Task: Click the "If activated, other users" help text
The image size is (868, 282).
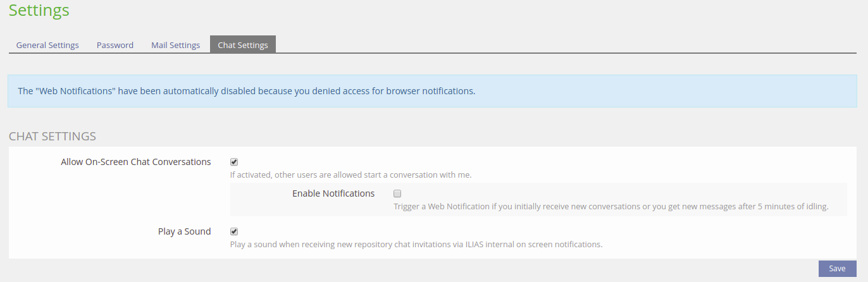Action: [350, 175]
